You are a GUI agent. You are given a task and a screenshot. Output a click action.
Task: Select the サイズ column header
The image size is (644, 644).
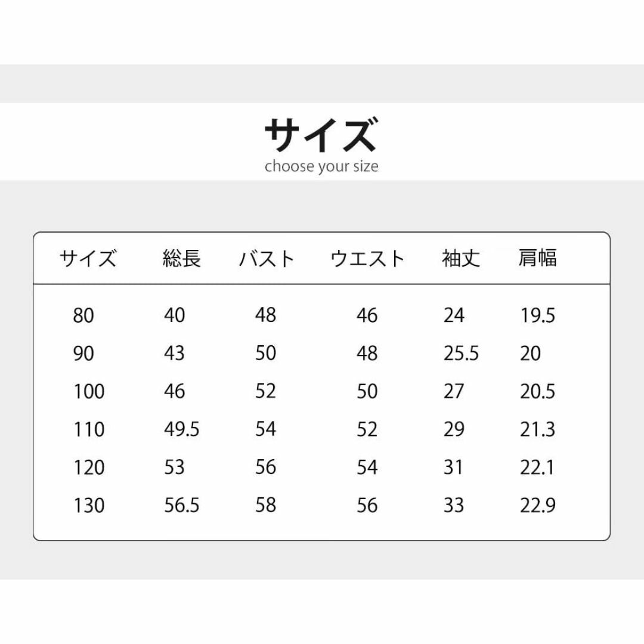(x=88, y=259)
